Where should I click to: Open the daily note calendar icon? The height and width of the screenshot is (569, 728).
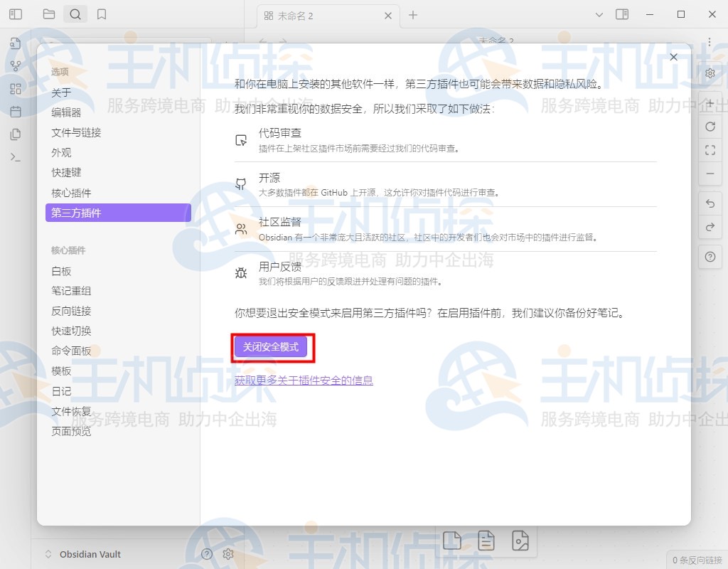(16, 112)
